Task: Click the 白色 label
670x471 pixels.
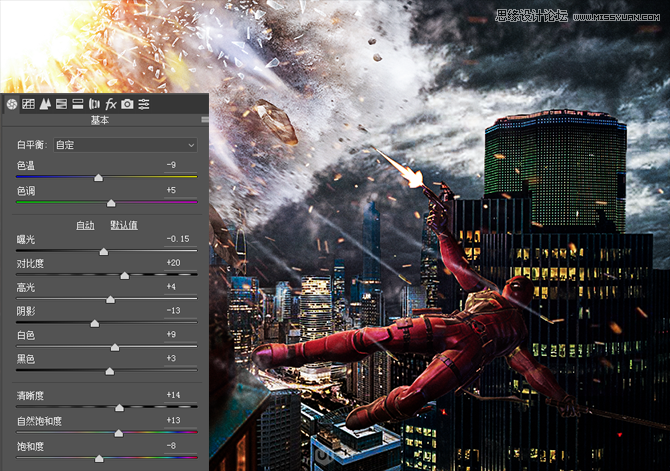Action: pyautogui.click(x=26, y=335)
